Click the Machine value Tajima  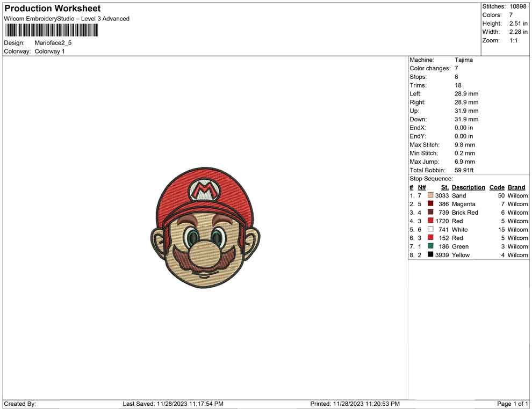pos(463,60)
